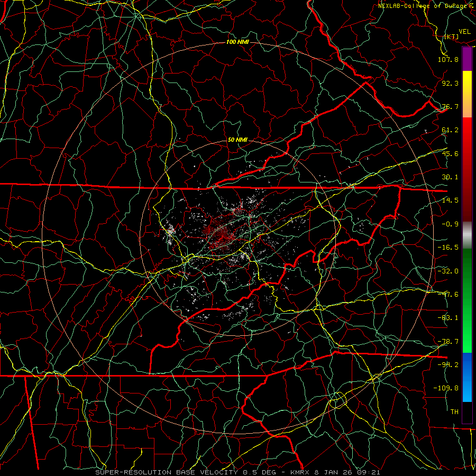The height and width of the screenshot is (476, 476).
Task: Click the -47.6 velocity scale value
Action: (x=448, y=295)
